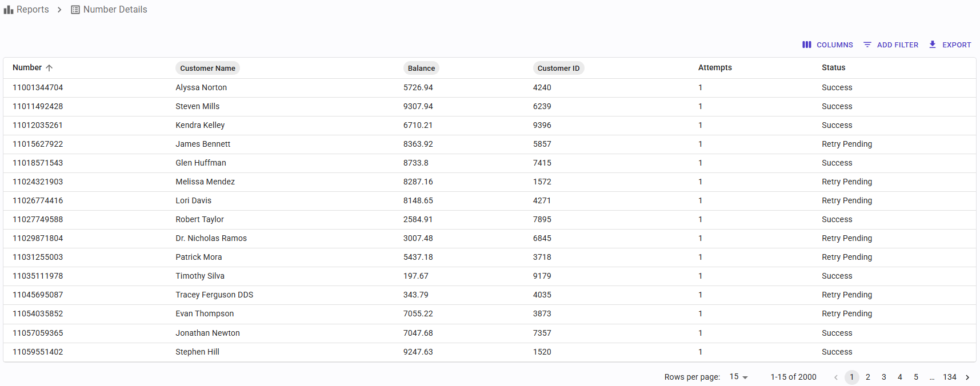980x386 pixels.
Task: Open the rows per page dropdown
Action: (x=738, y=377)
